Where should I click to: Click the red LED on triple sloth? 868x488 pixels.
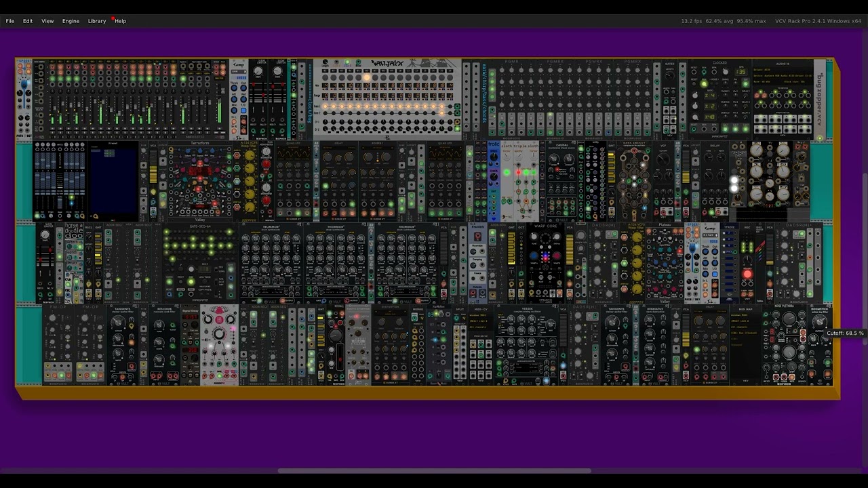click(x=519, y=173)
